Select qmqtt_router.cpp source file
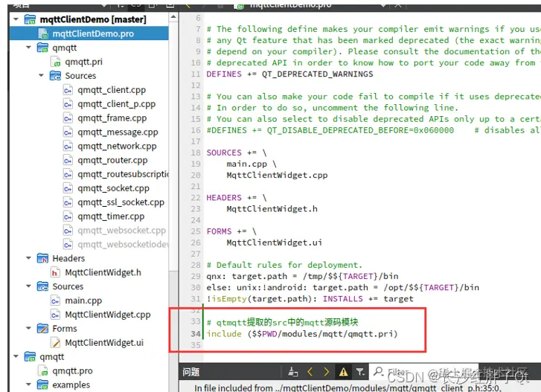Screen dimensions: 541x392 click(112, 161)
